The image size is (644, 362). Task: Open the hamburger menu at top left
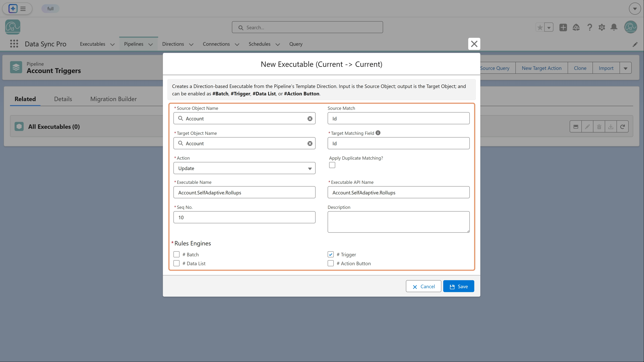23,9
